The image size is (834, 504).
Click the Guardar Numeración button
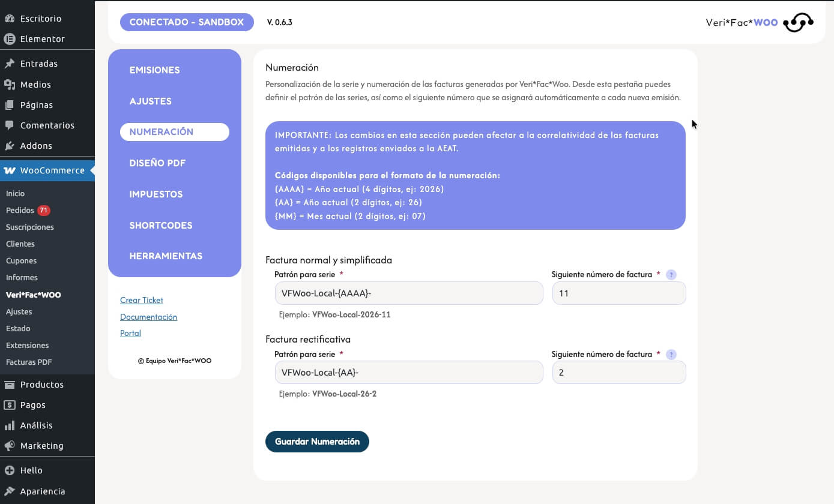317,442
